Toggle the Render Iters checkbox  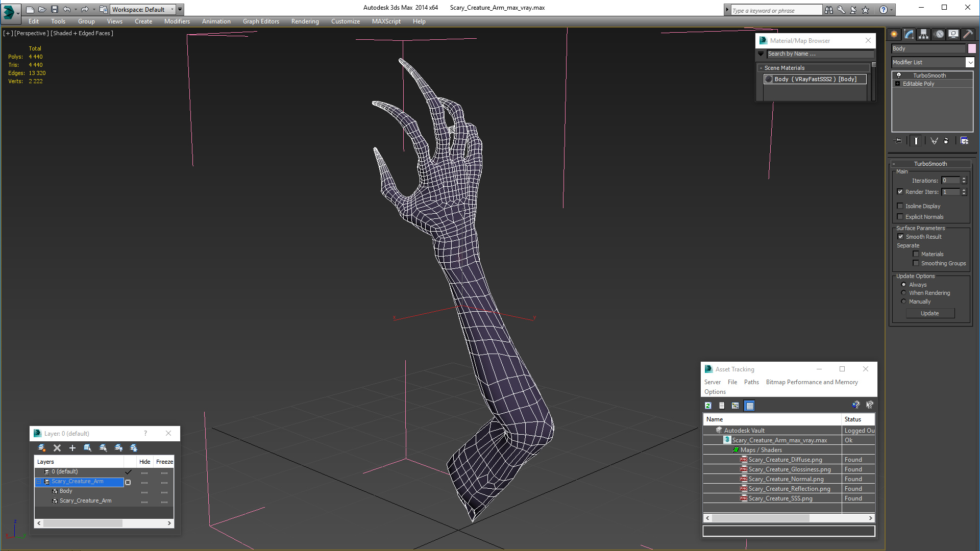click(x=900, y=192)
